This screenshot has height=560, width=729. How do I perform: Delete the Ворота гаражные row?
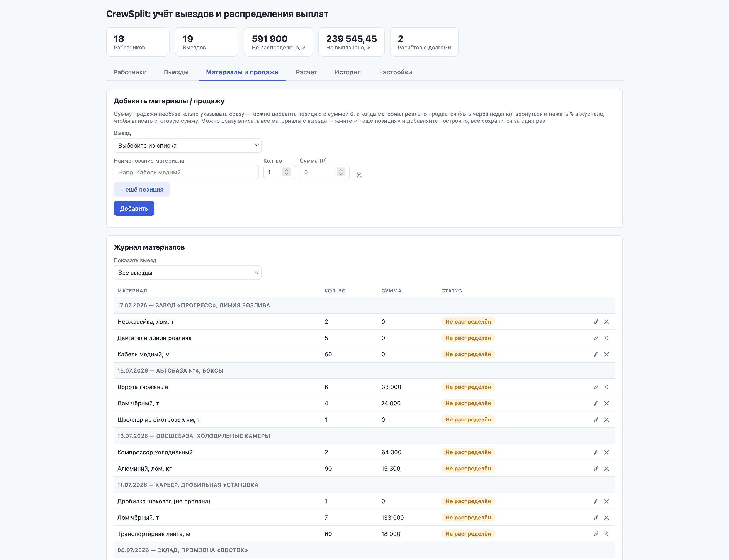click(606, 387)
